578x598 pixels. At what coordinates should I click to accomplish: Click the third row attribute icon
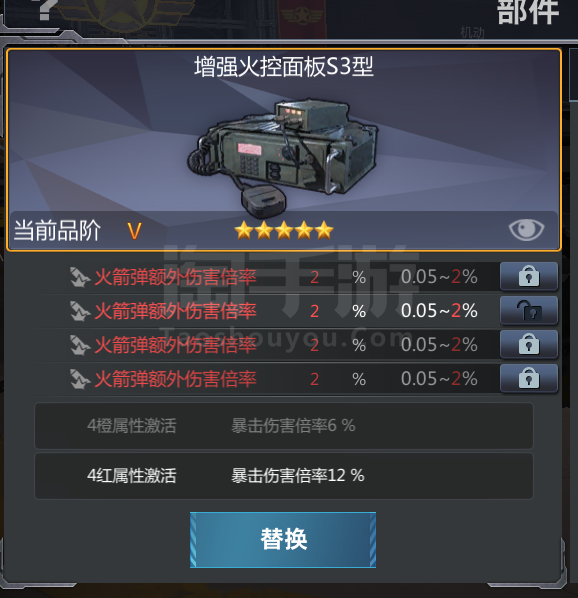[80, 345]
